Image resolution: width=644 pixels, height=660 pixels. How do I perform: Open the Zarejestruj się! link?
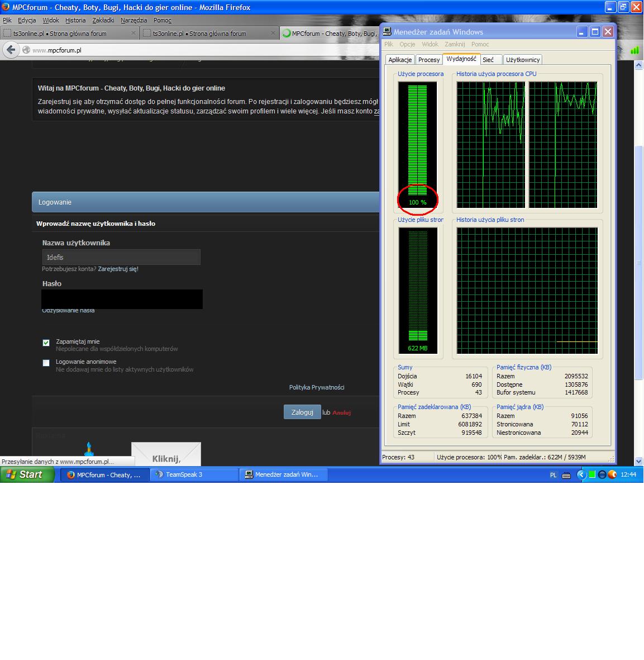click(118, 269)
